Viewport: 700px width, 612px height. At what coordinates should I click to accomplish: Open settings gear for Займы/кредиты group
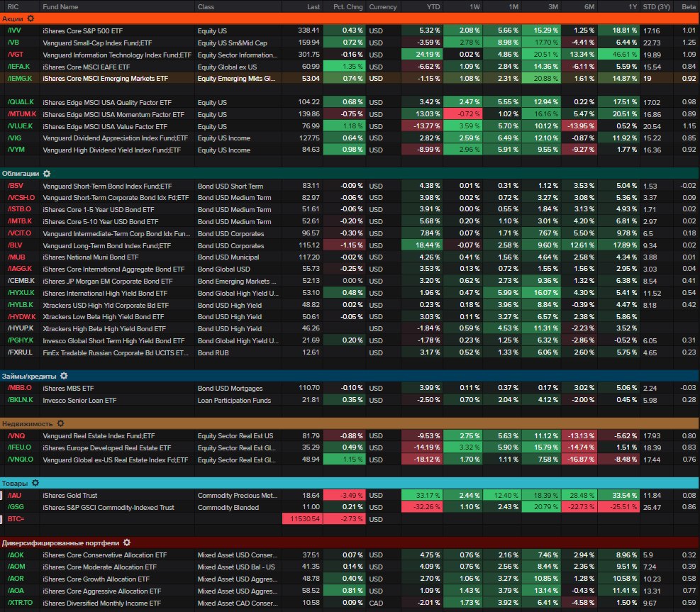point(64,376)
